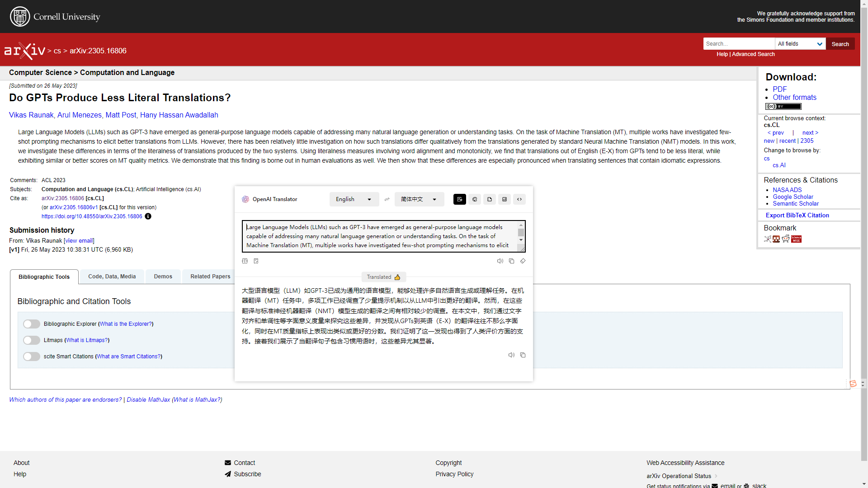The height and width of the screenshot is (488, 868).
Task: Open the Contact footer link
Action: pyautogui.click(x=245, y=463)
